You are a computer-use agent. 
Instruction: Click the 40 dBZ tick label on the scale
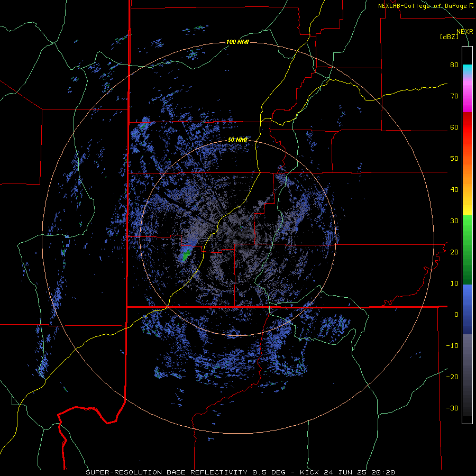coord(454,190)
